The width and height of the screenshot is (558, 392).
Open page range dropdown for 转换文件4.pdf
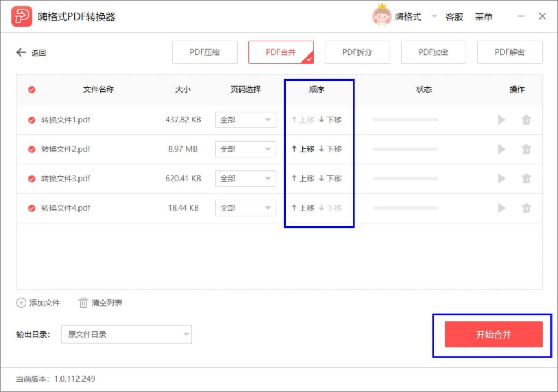click(x=246, y=208)
